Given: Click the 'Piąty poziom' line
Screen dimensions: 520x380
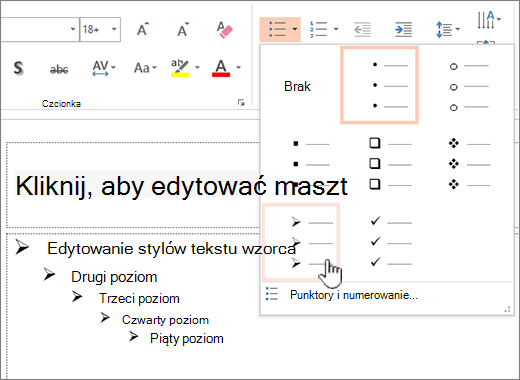Looking at the screenshot, I should [x=187, y=339].
